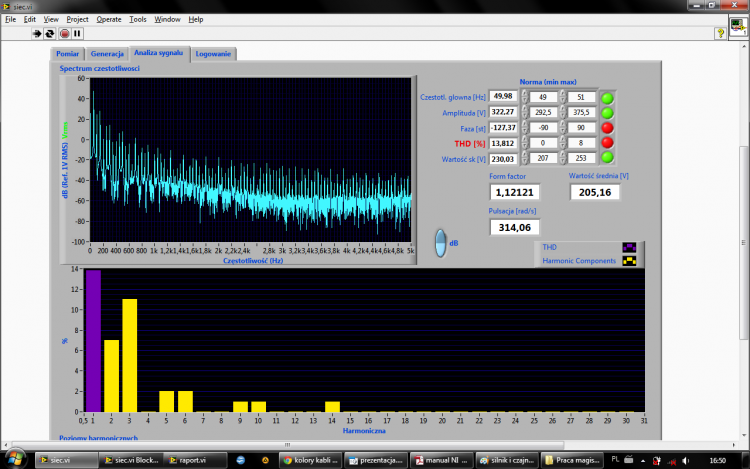
Task: Switch to siec.vi Block taskbar window
Action: [x=132, y=460]
